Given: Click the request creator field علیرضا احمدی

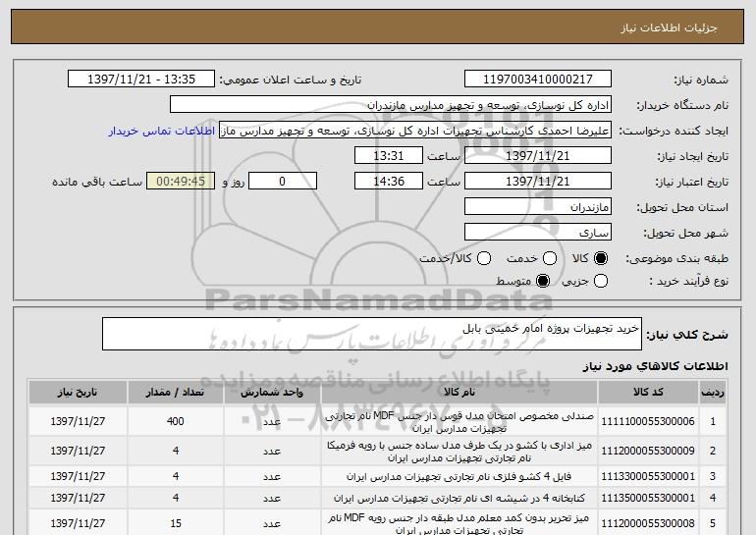Looking at the screenshot, I should (x=415, y=131).
